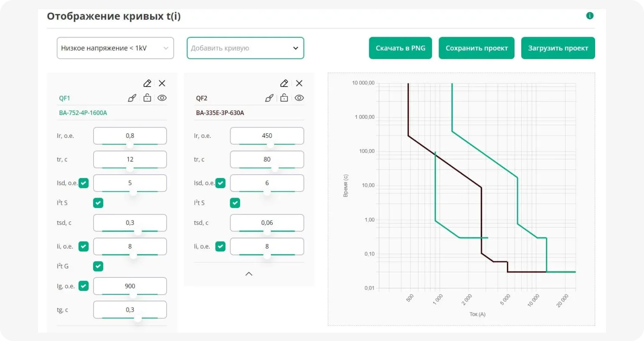Hide the QF1 curve using eye icon
Screen dimensions: 644x341
(162, 98)
